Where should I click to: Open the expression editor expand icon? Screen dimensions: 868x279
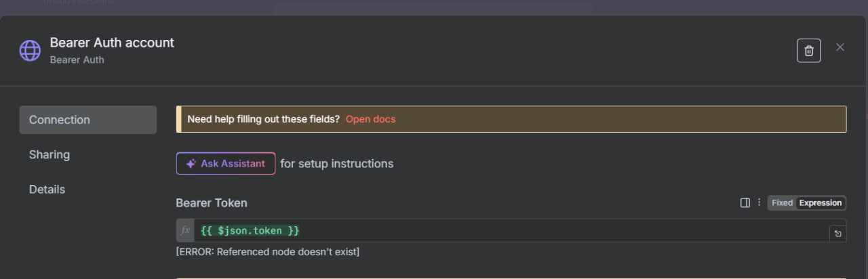tap(838, 234)
